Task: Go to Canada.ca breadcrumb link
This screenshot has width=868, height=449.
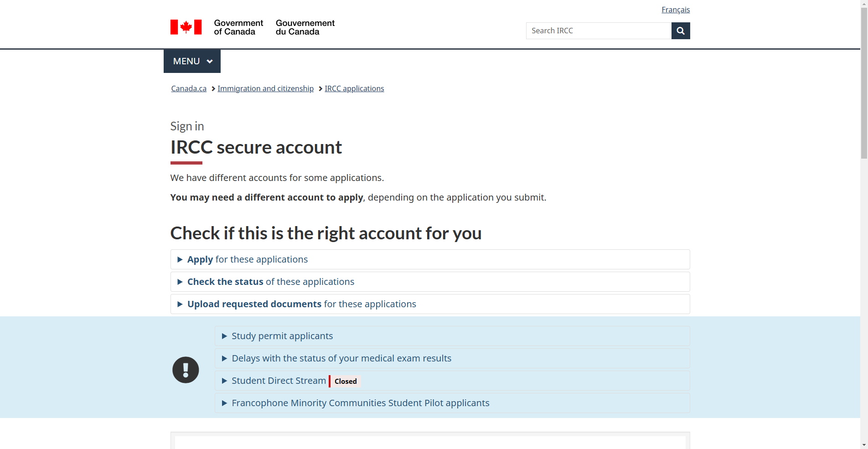Action: point(189,88)
